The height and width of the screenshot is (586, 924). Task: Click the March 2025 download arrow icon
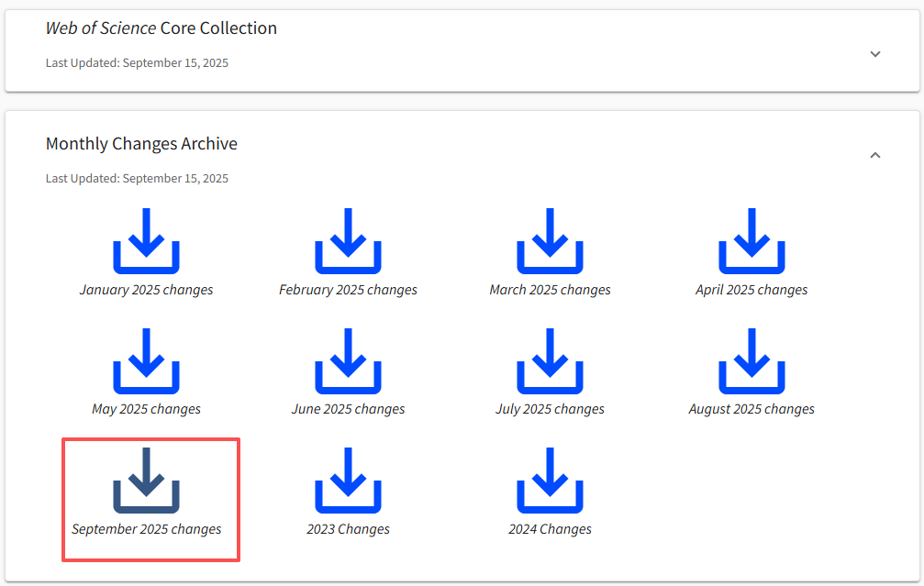pos(550,241)
